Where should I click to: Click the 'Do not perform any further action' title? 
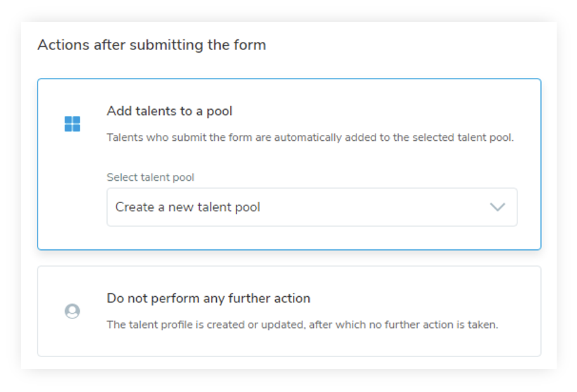208,298
